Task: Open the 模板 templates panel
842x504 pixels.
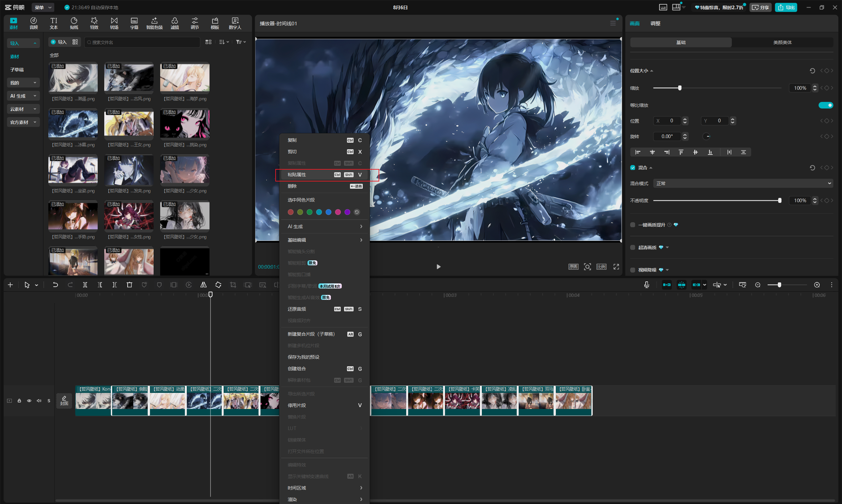Action: [215, 23]
